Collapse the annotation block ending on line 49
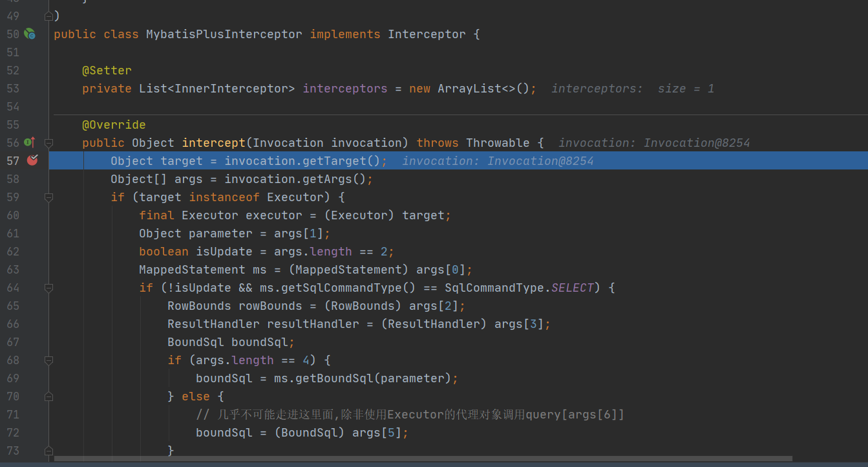Screen dimensions: 868x467 click(48, 16)
